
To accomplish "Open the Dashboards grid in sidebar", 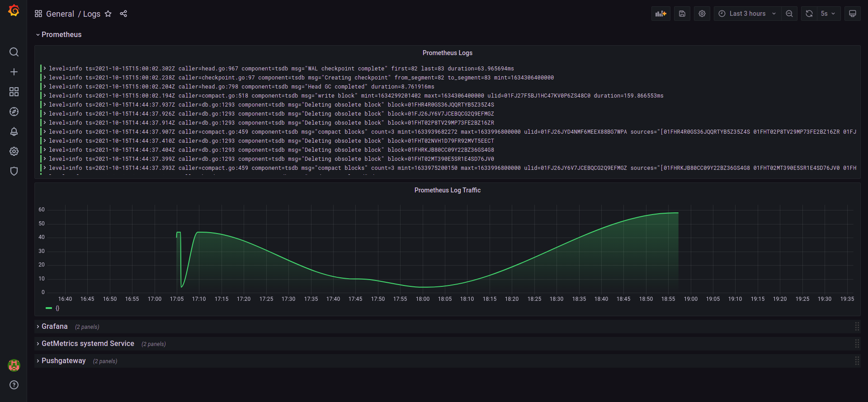I will point(14,92).
